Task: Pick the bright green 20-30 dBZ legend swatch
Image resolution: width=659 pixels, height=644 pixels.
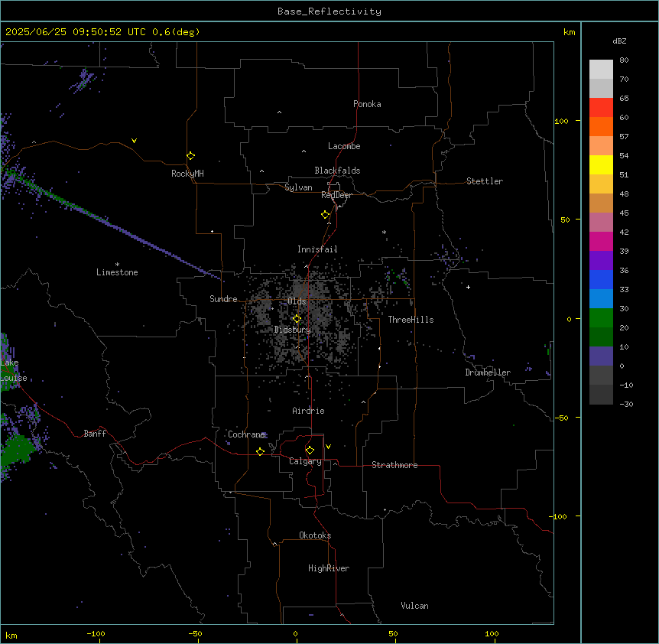Action: (601, 318)
